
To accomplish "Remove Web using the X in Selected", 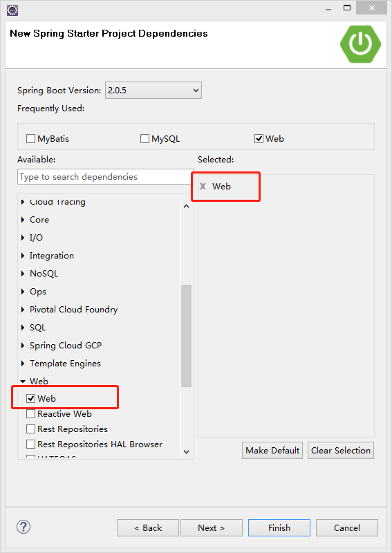I will [203, 186].
